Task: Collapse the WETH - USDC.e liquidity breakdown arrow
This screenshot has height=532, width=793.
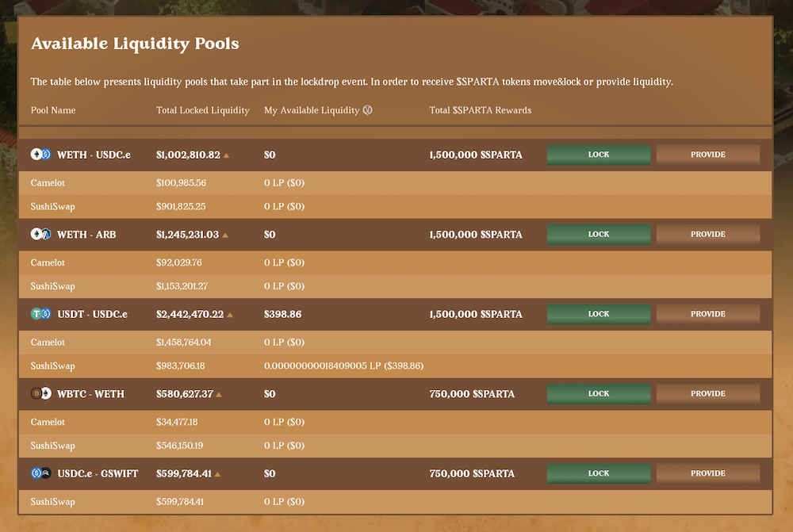Action: coord(227,155)
